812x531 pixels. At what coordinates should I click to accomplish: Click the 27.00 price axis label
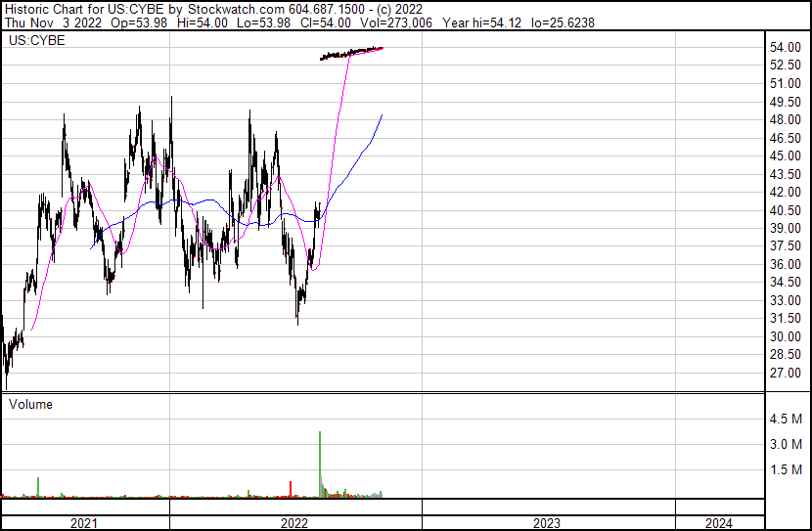point(785,373)
